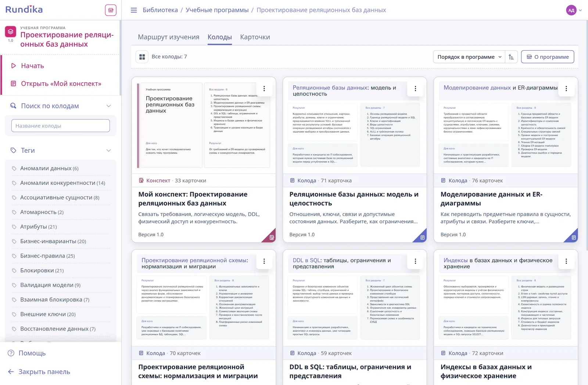Open the «Мой конспект» card preview thumbnail

(204, 125)
